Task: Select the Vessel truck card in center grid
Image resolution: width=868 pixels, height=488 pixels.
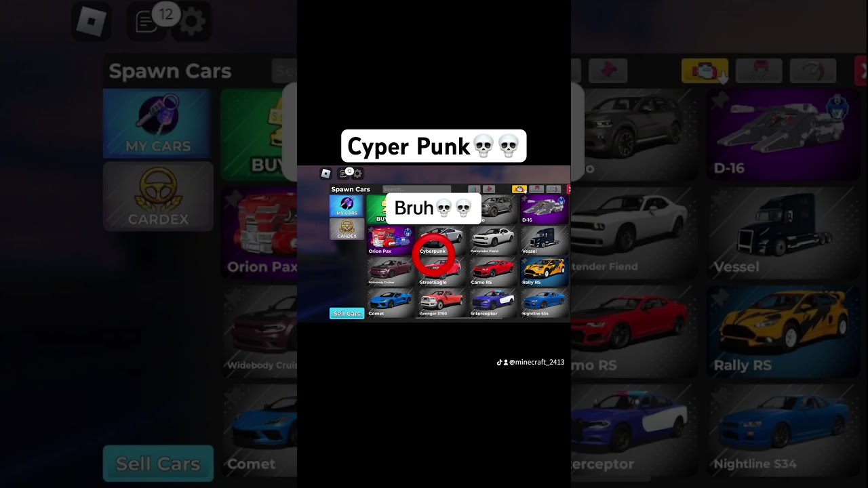Action: tap(544, 240)
